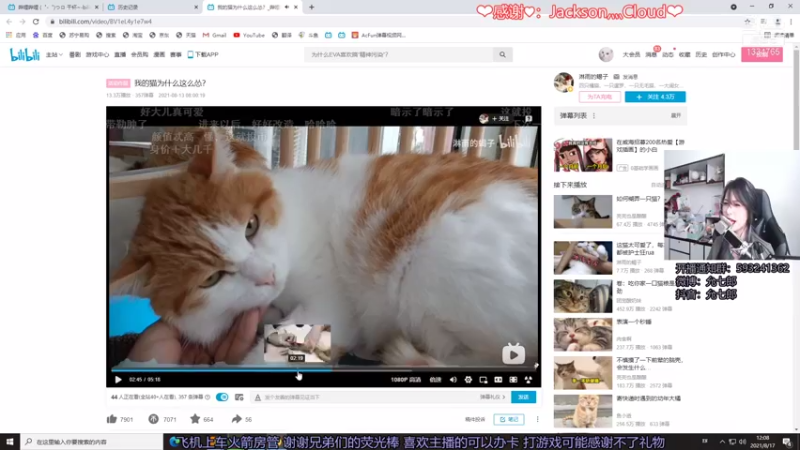Click the search magnifier icon
800x450 pixels.
click(503, 55)
